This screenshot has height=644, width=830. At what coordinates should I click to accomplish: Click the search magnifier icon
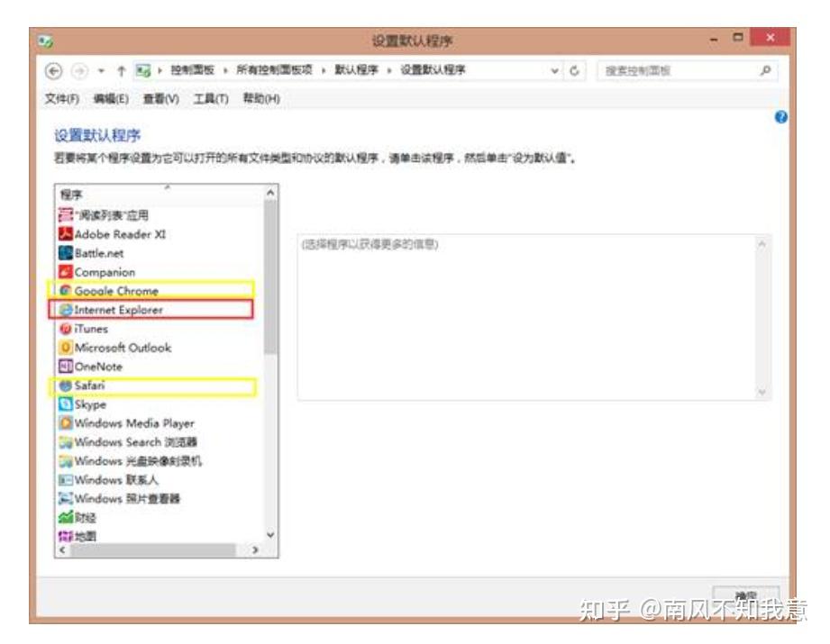pos(765,70)
